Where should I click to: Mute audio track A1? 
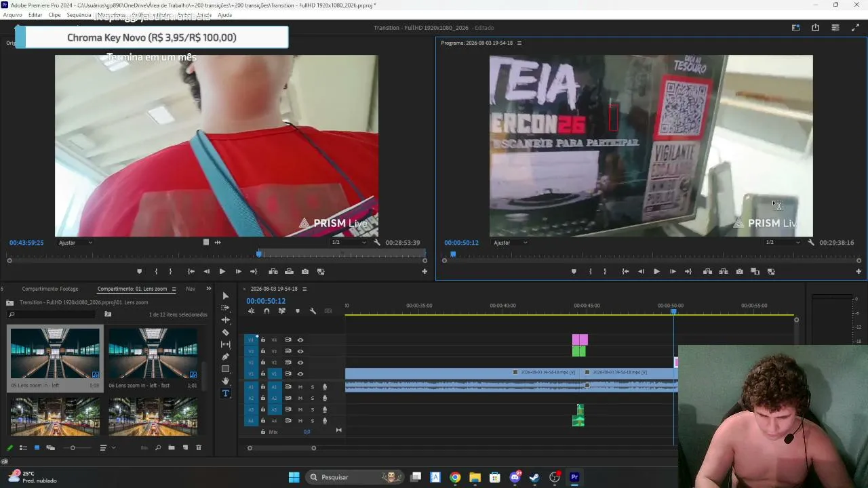tap(300, 387)
